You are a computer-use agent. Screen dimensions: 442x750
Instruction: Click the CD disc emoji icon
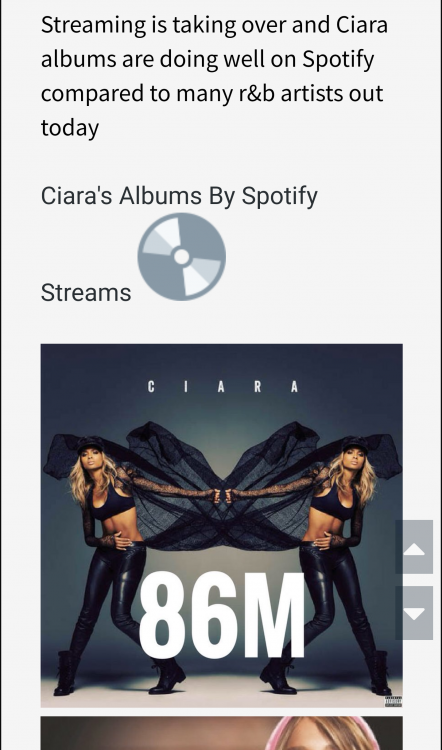point(182,257)
